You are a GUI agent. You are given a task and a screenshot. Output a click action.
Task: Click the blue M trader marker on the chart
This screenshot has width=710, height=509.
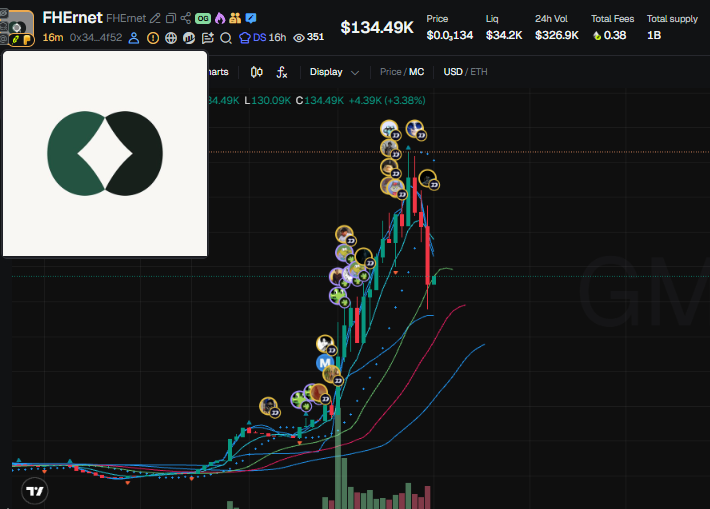pos(324,363)
